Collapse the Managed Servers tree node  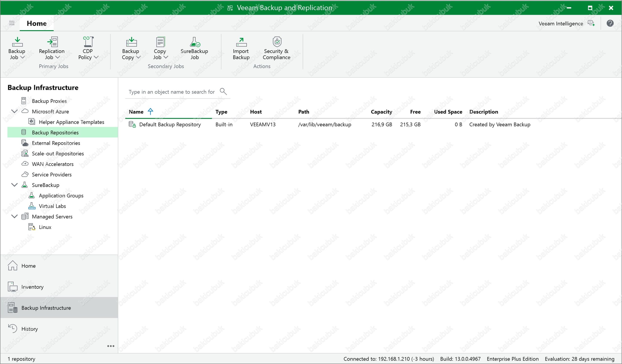point(15,216)
